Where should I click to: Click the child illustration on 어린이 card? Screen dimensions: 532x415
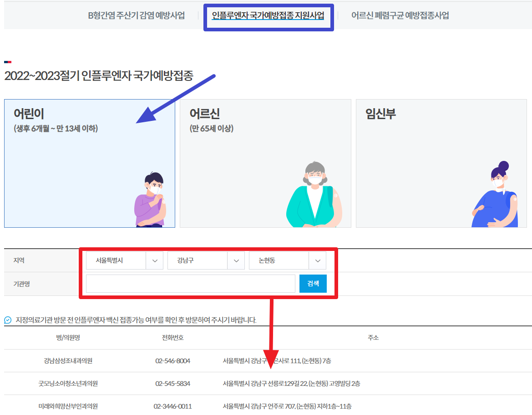coord(150,200)
